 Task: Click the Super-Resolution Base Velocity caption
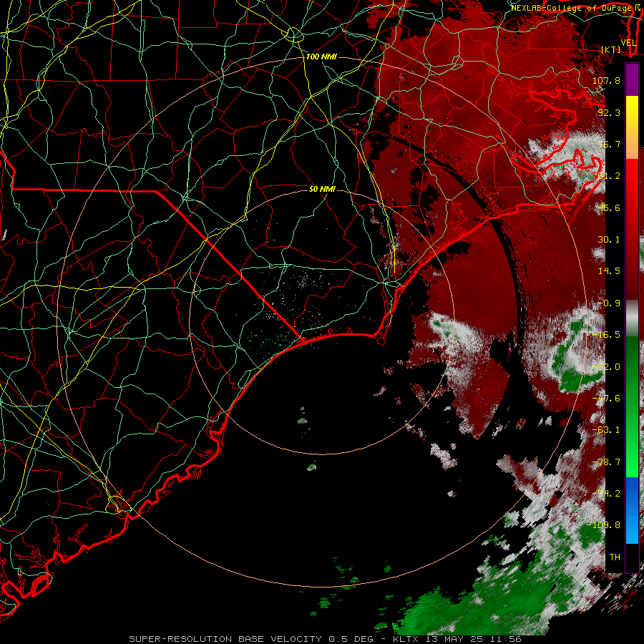[x=326, y=639]
